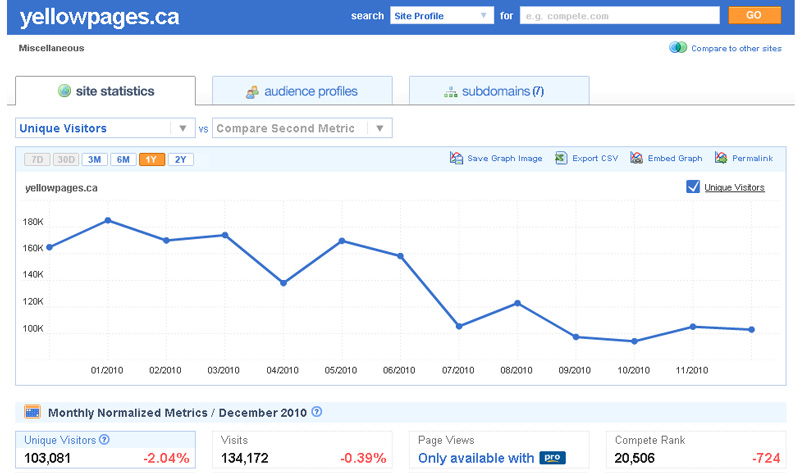Select the 2Y time range
The width and height of the screenshot is (800, 473).
coord(181,159)
